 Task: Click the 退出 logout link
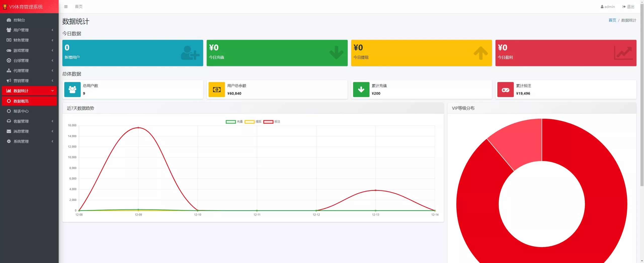click(628, 7)
